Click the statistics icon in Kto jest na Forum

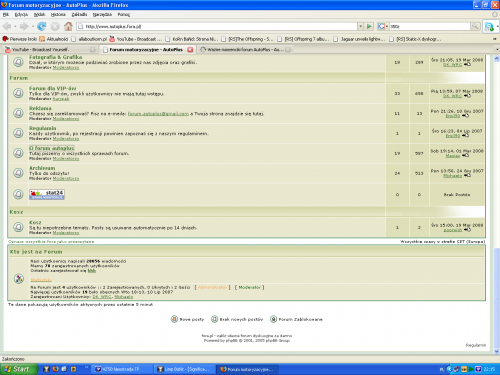(x=19, y=279)
